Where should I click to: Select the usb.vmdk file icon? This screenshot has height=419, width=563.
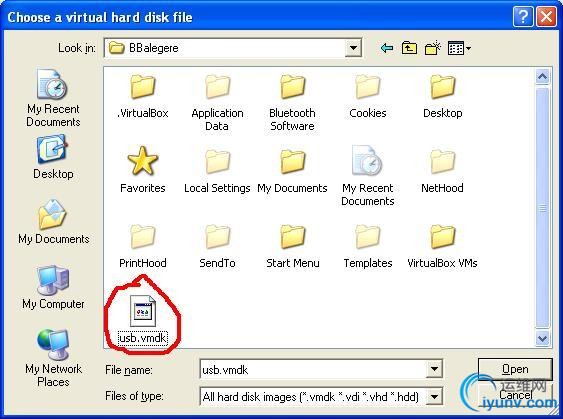point(143,311)
